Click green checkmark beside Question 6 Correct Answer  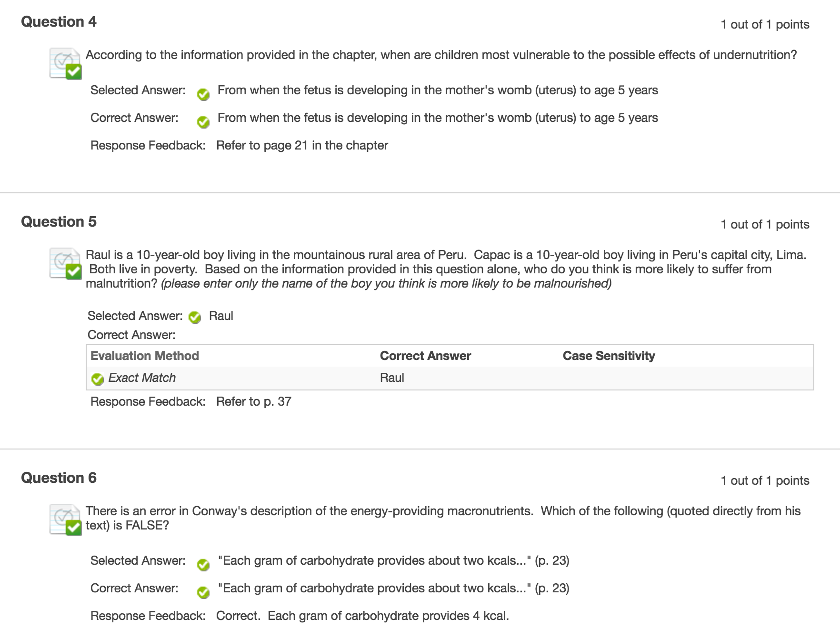[203, 592]
